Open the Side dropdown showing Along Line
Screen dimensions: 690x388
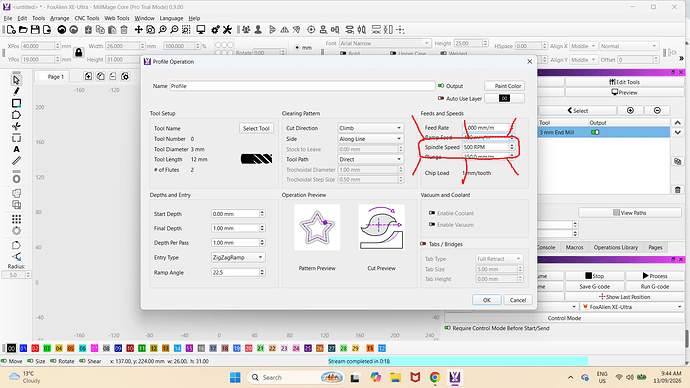(370, 139)
